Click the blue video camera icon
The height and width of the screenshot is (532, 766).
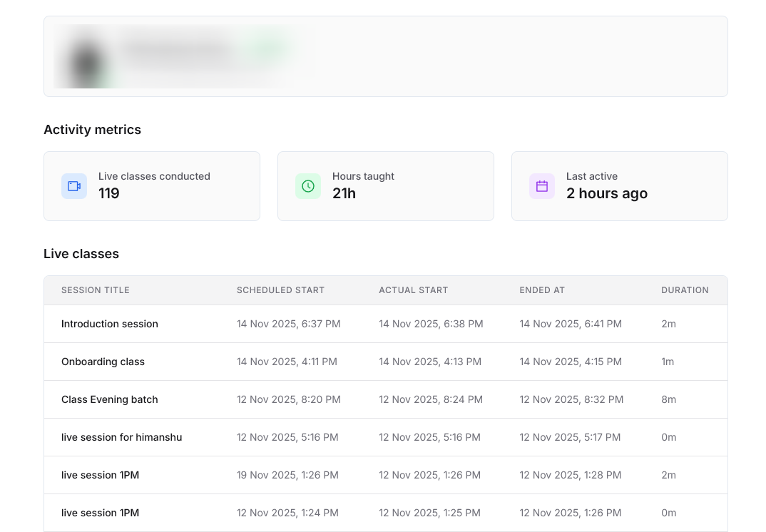click(74, 186)
